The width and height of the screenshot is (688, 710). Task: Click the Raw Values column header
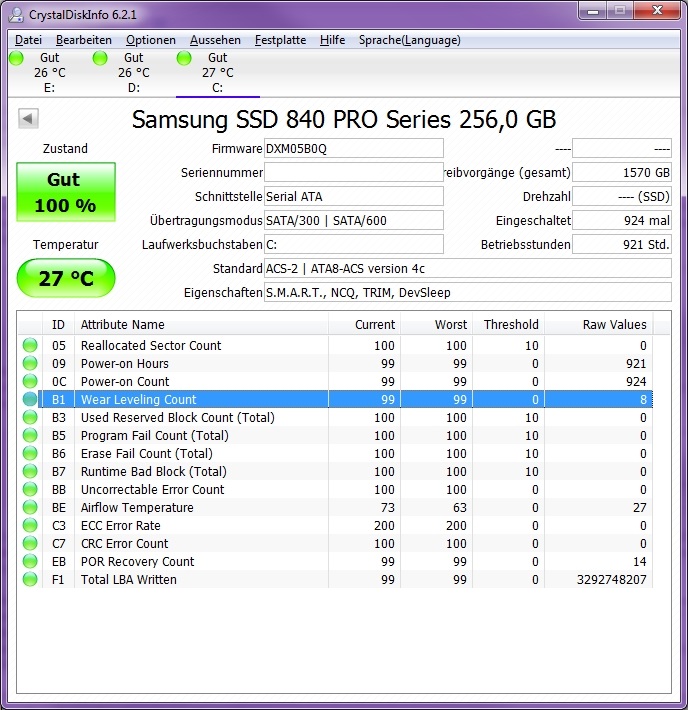[x=599, y=325]
